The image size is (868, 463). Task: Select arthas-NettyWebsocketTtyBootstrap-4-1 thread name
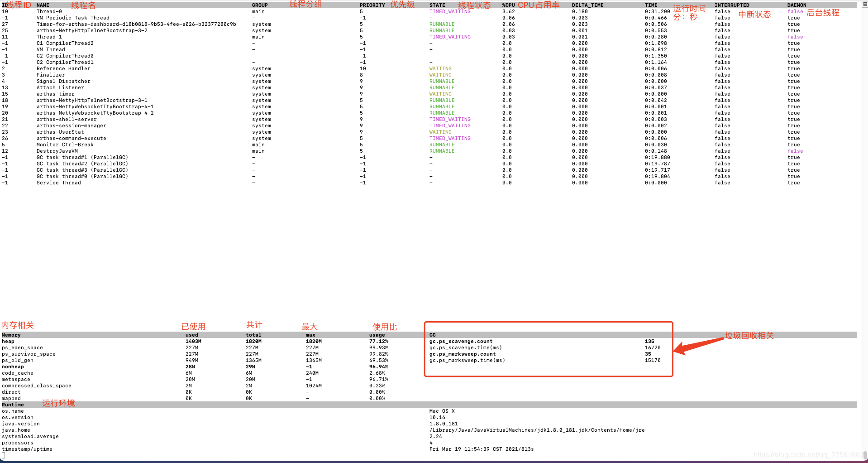click(95, 107)
